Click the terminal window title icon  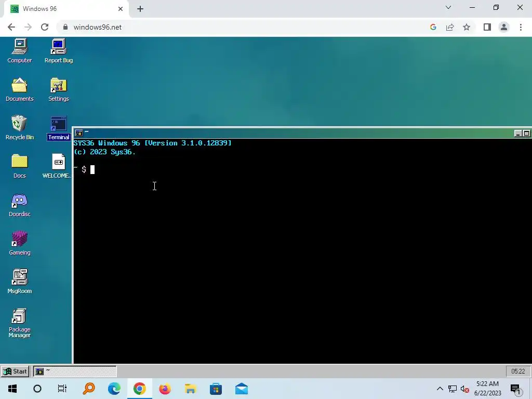[79, 133]
